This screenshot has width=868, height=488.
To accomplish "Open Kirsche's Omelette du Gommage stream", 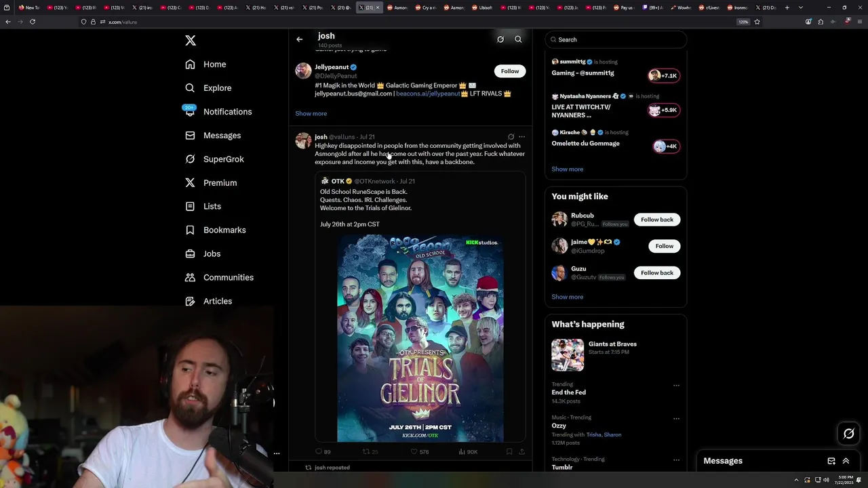I will point(586,144).
